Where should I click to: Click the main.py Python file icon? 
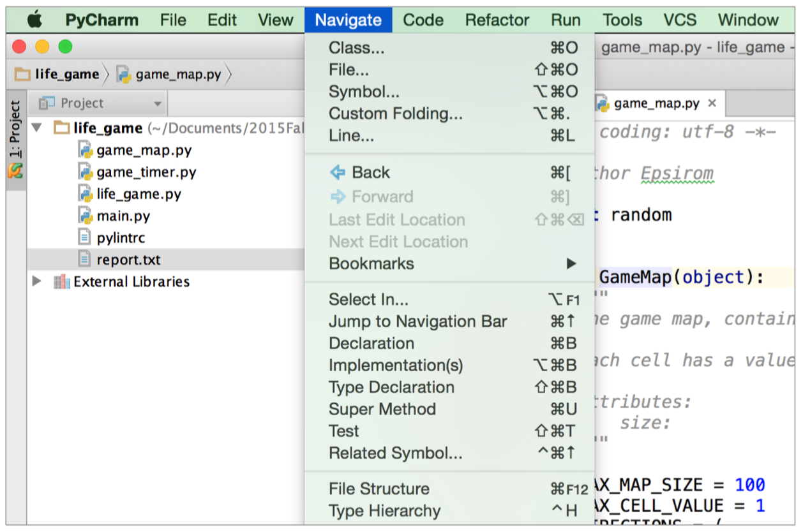pos(86,216)
